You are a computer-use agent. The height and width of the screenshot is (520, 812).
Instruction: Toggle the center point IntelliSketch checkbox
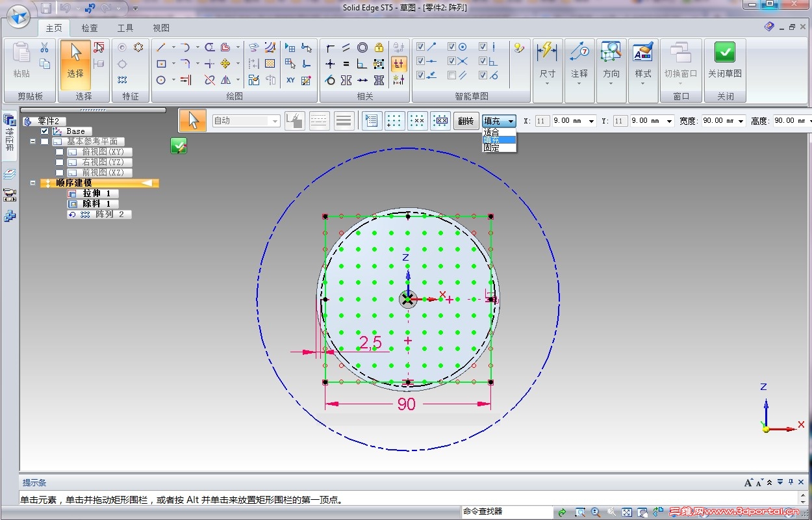coord(452,47)
